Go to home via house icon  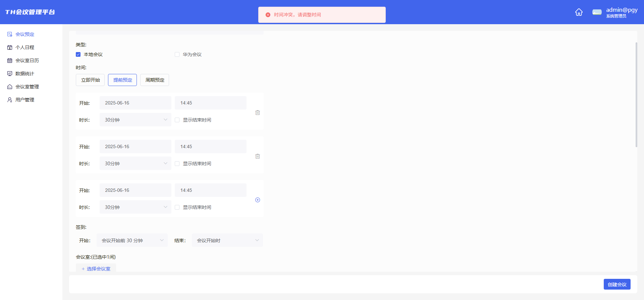579,12
